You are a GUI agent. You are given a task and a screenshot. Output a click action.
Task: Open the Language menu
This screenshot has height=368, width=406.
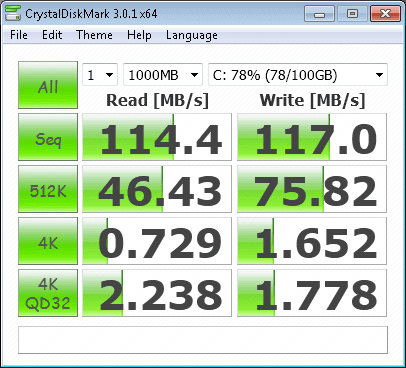coord(192,35)
